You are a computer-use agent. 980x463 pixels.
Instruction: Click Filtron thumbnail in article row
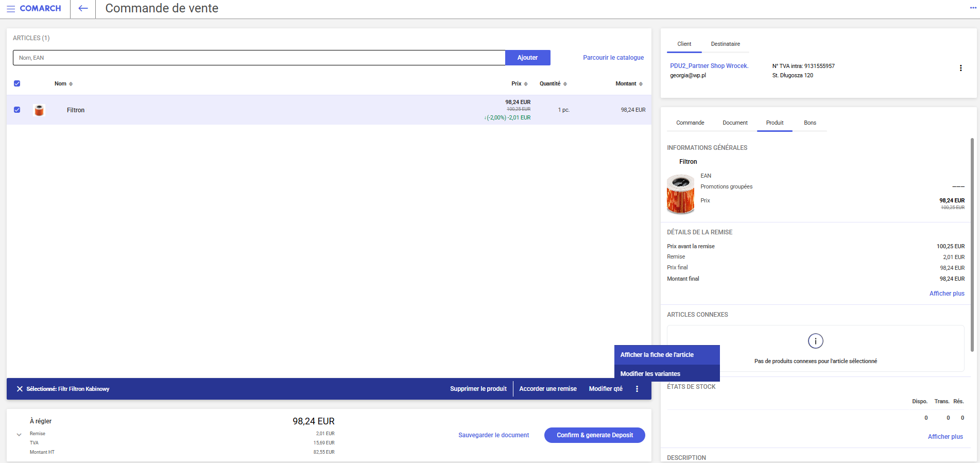pyautogui.click(x=39, y=110)
